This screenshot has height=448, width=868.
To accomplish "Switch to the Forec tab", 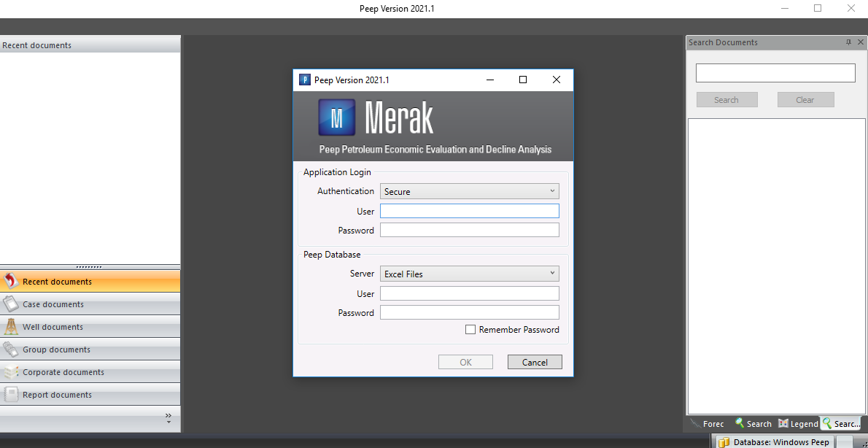I will click(707, 424).
